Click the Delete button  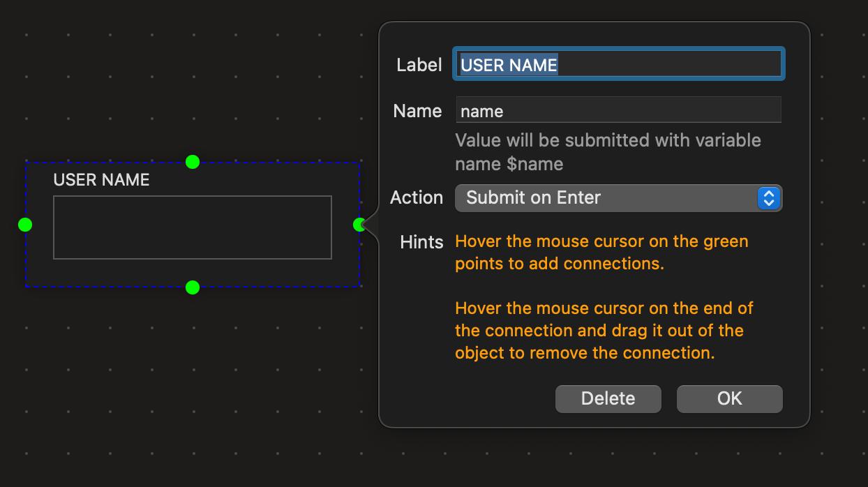point(608,398)
